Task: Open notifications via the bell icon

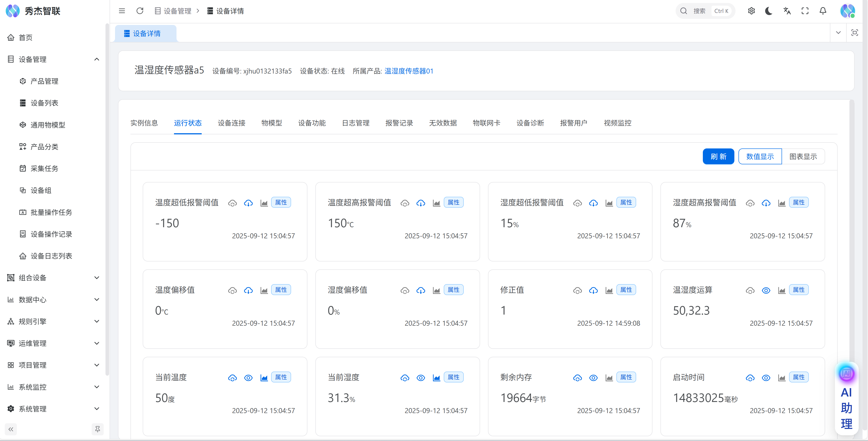Action: coord(823,11)
